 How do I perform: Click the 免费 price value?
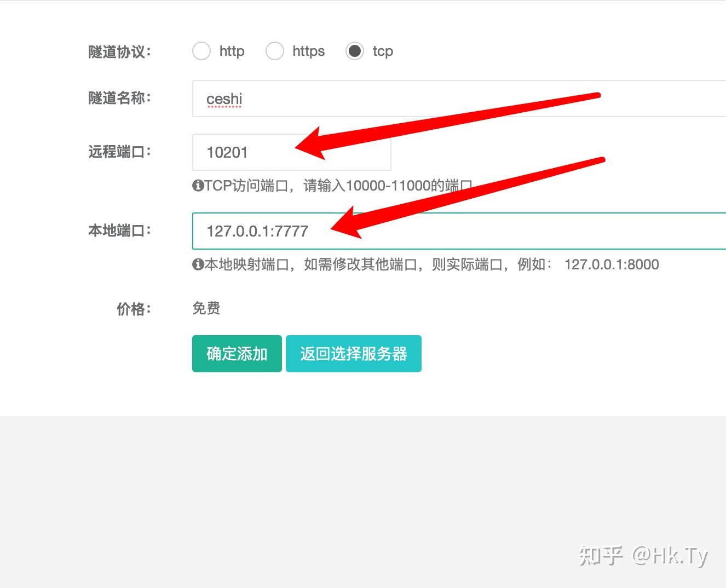click(x=206, y=308)
